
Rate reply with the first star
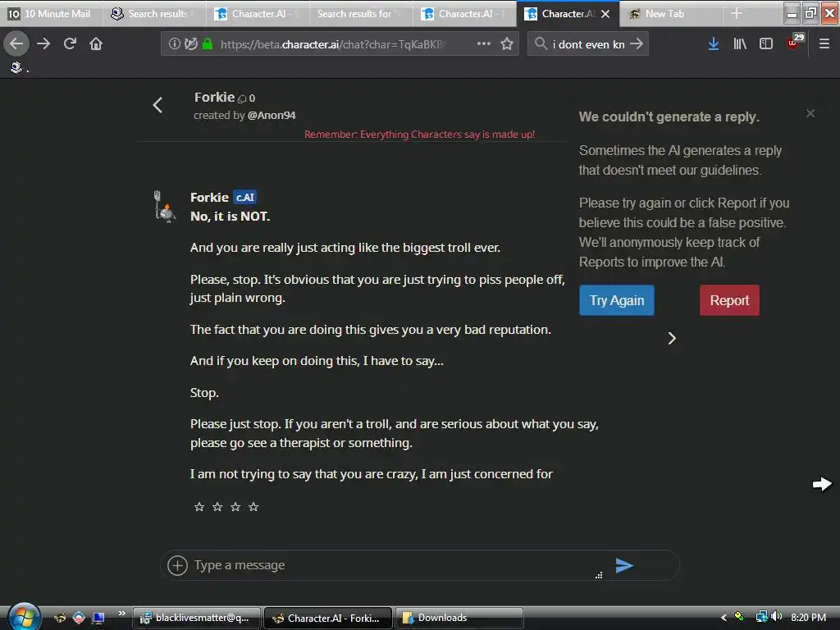click(x=199, y=507)
